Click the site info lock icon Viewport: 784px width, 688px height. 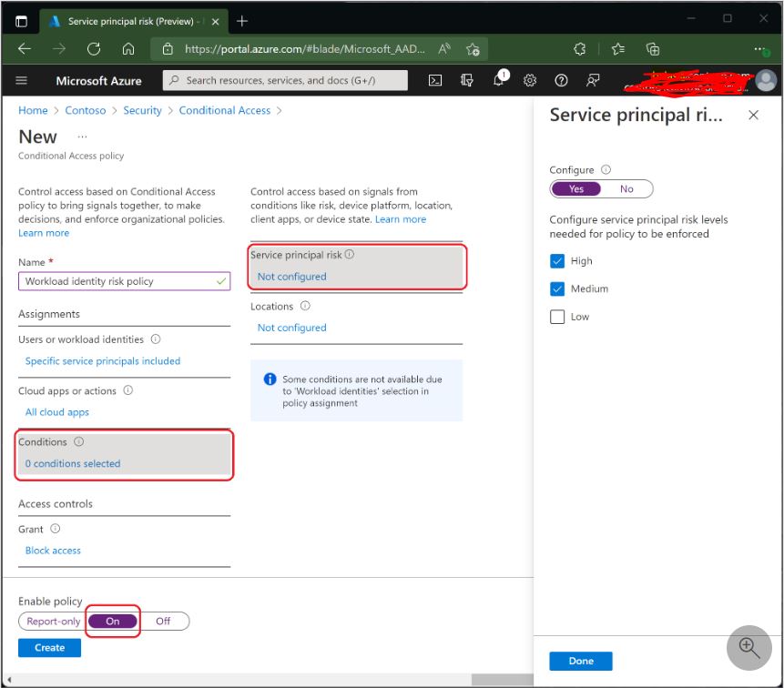click(168, 48)
